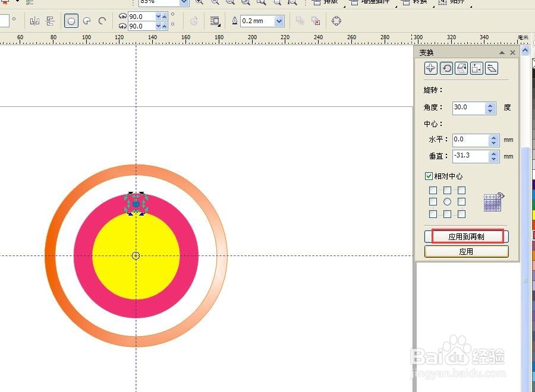The height and width of the screenshot is (392, 535).
Task: Click the mirror horizontally icon
Action: (34, 21)
